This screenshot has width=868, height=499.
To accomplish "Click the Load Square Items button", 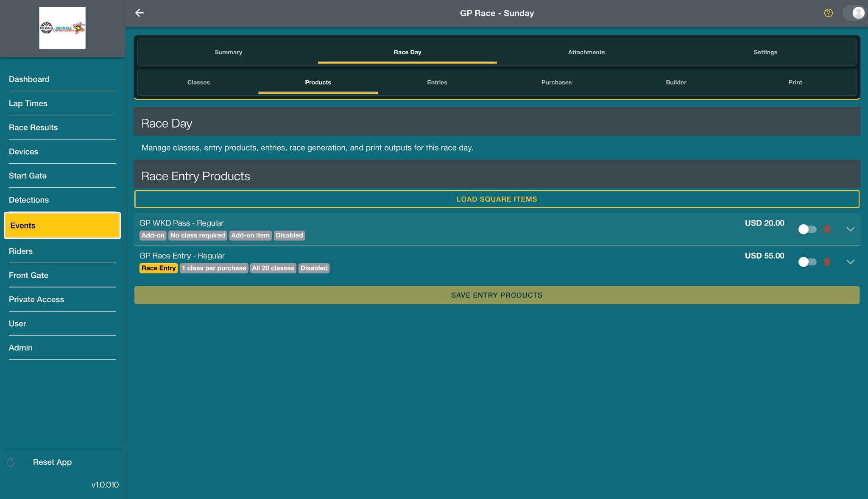I will 497,199.
